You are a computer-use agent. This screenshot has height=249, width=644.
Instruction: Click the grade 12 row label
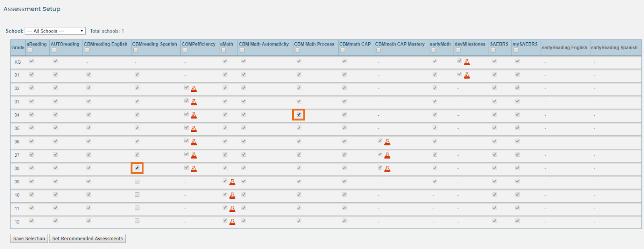17,222
